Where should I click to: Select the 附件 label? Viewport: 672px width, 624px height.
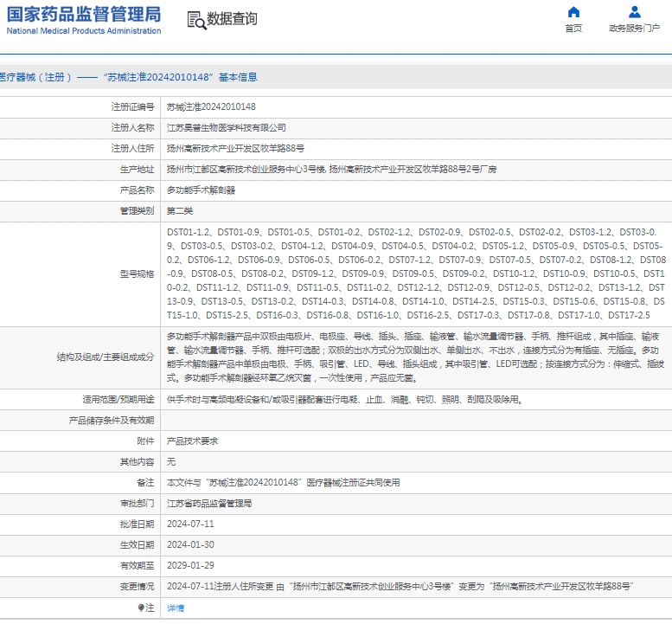click(x=145, y=441)
